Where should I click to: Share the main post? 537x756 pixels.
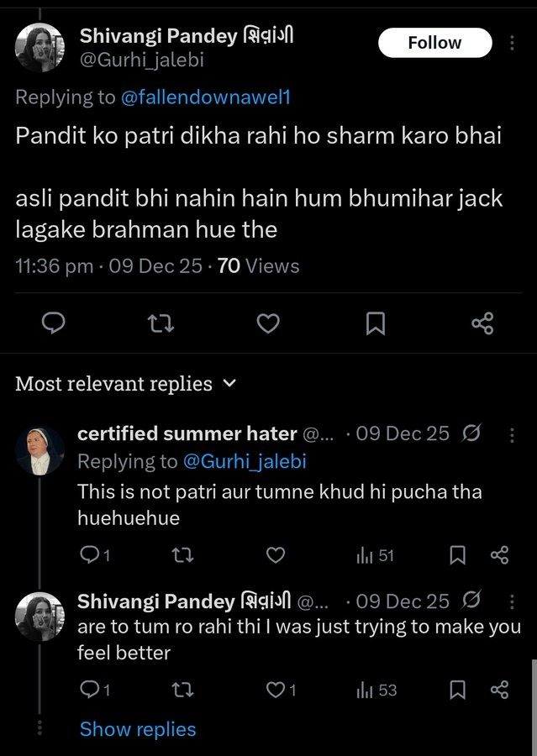(x=482, y=323)
